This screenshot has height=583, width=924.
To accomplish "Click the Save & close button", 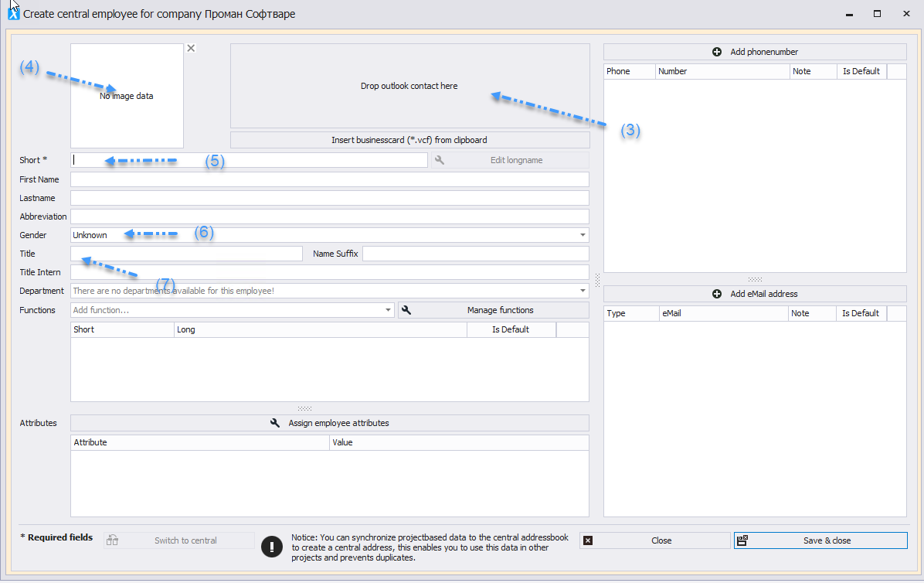I will pyautogui.click(x=820, y=540).
